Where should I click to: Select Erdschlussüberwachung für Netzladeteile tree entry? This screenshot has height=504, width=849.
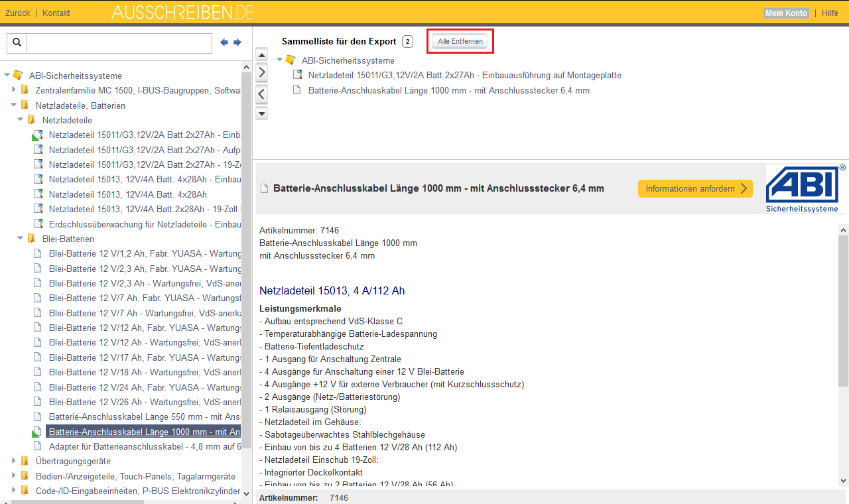(144, 223)
